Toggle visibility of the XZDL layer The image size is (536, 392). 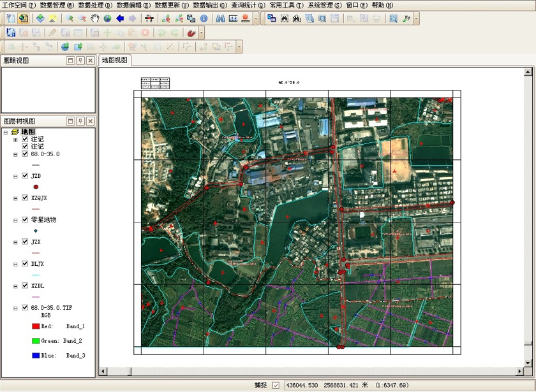(x=25, y=286)
